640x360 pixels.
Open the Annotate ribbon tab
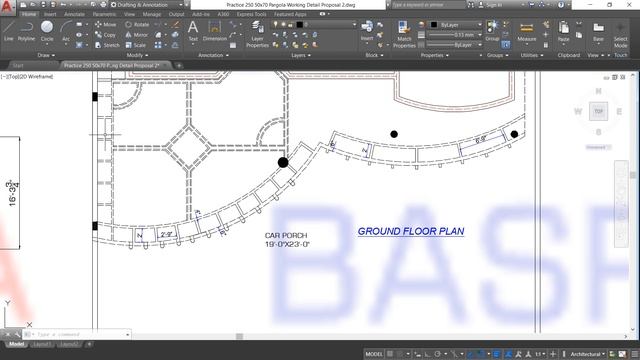point(74,14)
